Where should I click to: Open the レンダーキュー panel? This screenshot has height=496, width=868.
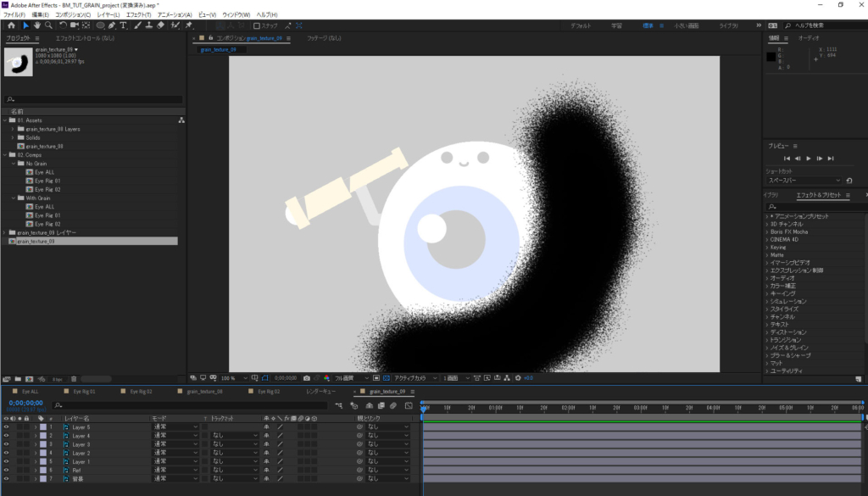point(320,392)
